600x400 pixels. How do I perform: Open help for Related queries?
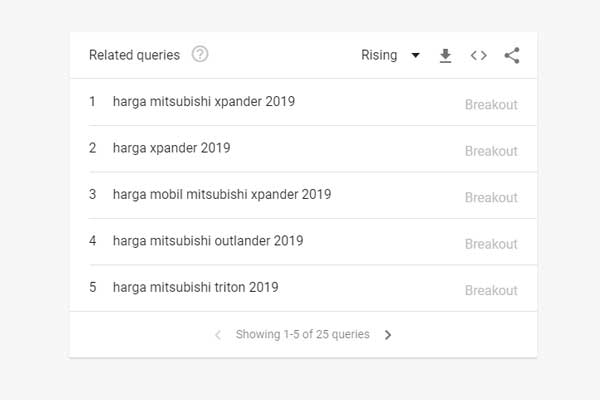coord(200,54)
